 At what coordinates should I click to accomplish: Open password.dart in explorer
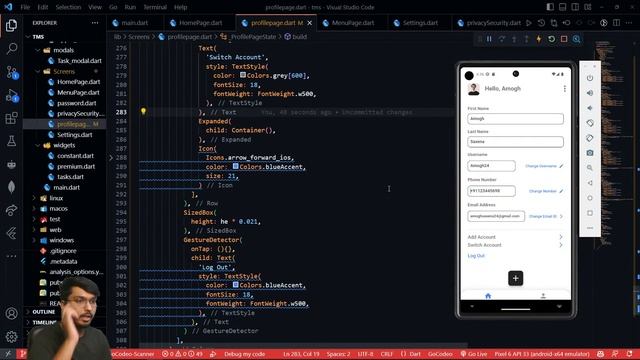click(77, 103)
